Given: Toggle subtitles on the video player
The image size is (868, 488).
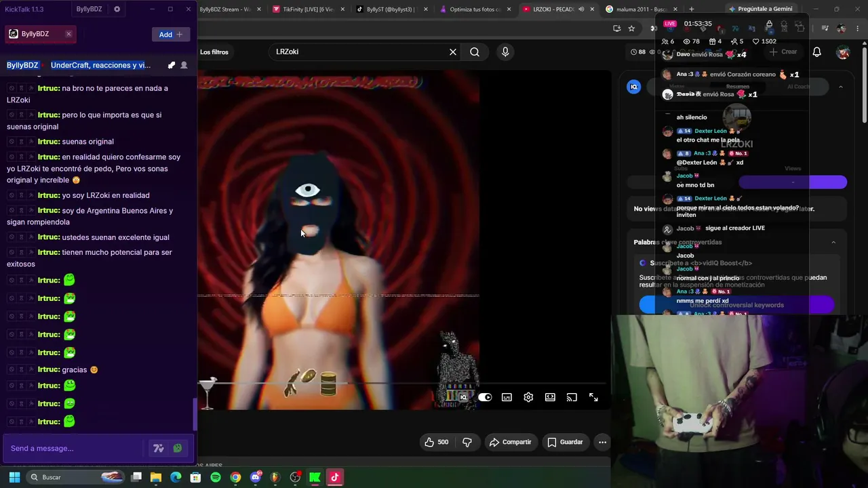Looking at the screenshot, I should (x=507, y=397).
